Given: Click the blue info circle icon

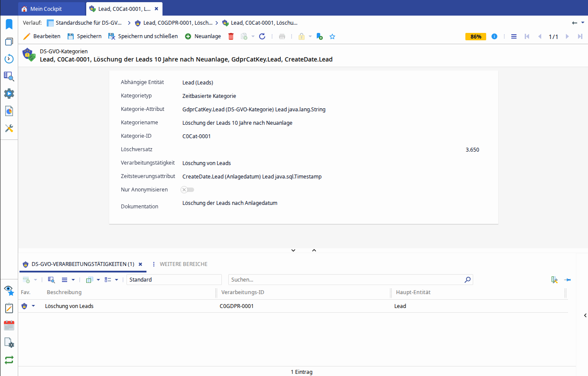Looking at the screenshot, I should tap(494, 36).
